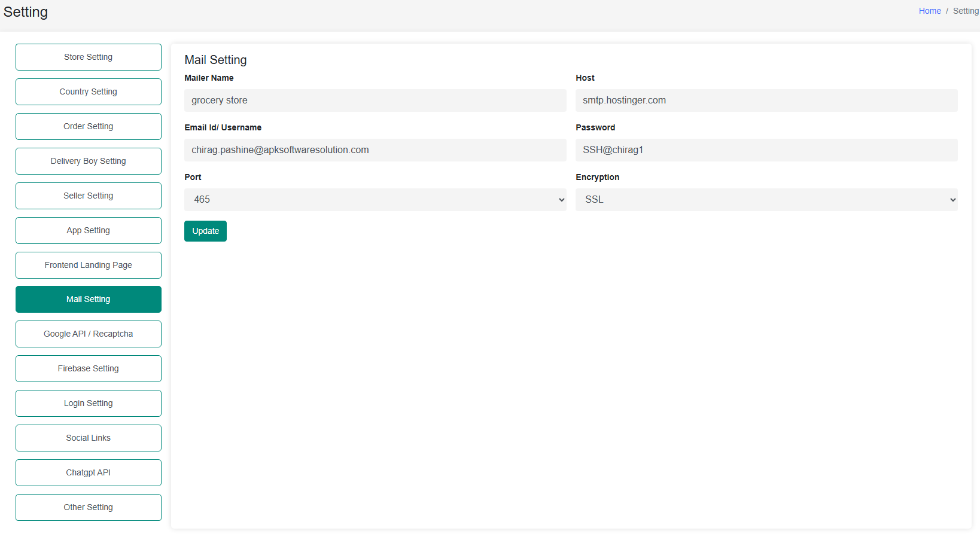
Task: Click the Mail Setting heading
Action: (215, 60)
